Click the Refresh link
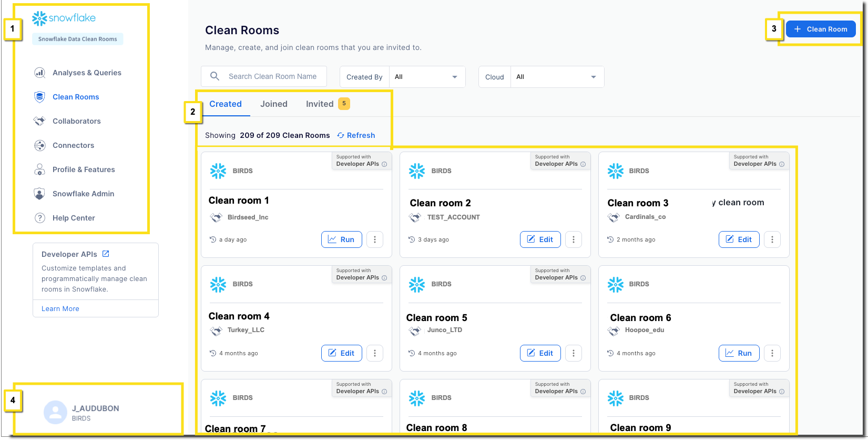This screenshot has height=440, width=868. pyautogui.click(x=356, y=135)
